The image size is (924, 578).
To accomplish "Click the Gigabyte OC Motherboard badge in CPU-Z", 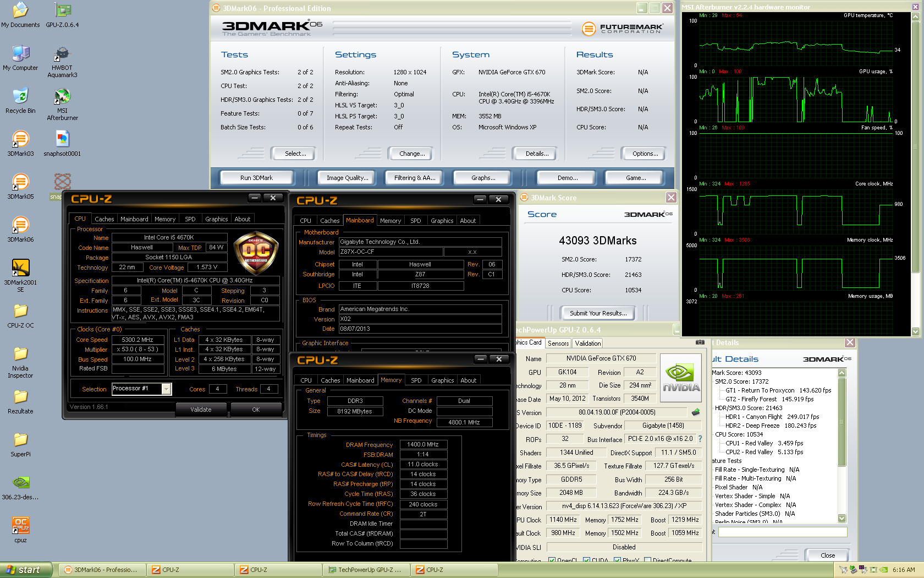I will click(255, 254).
